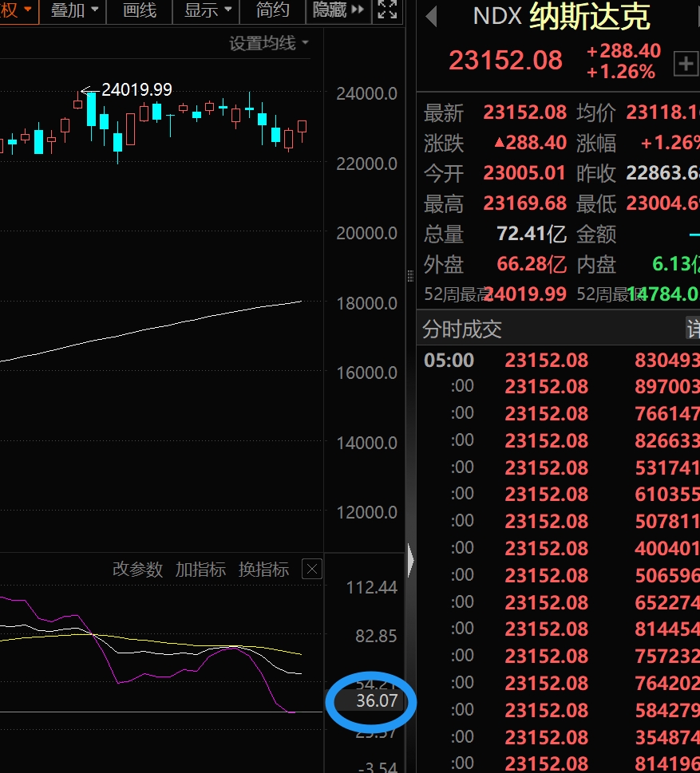
Task: Click 改参数 to modify indicator parameters
Action: 137,569
